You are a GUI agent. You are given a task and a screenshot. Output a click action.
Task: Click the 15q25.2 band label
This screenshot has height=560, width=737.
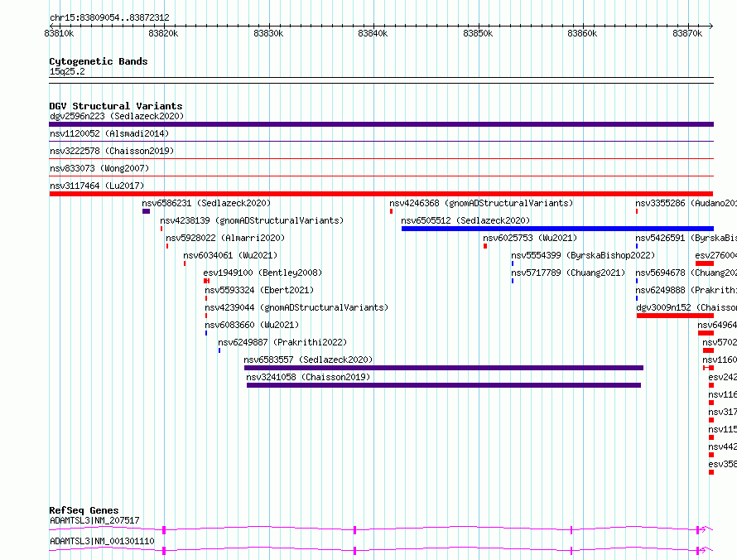[67, 71]
